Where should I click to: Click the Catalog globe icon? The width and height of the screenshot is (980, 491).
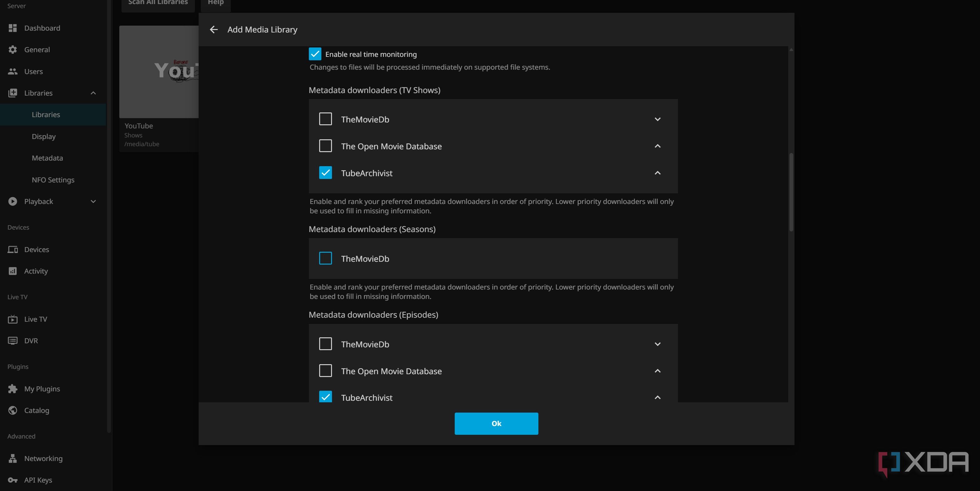coord(12,411)
